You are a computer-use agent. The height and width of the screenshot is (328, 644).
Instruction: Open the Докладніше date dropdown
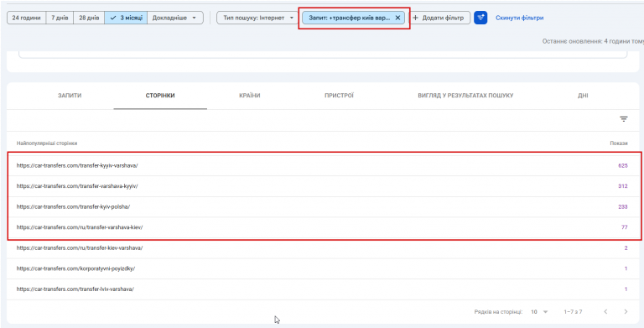[x=175, y=18]
